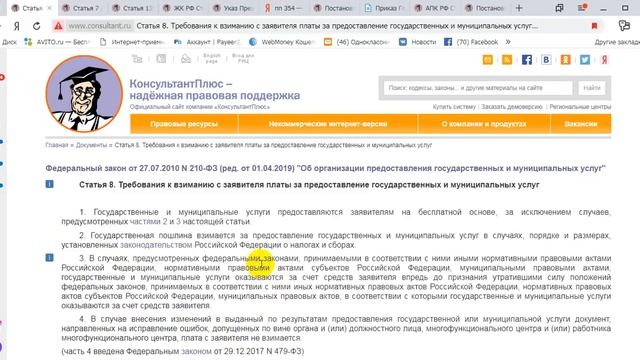The height and width of the screenshot is (360, 640).
Task: Open the Аккаунт Payeer bookmark
Action: [207, 42]
